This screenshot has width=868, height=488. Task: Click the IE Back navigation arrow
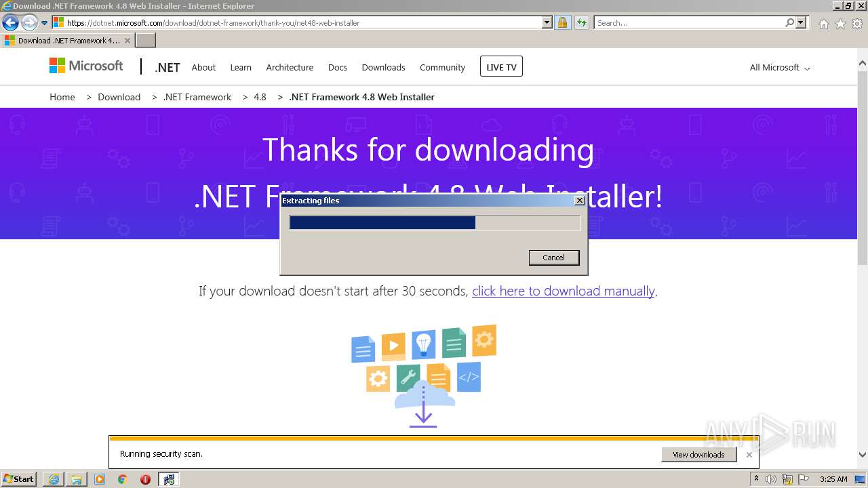10,22
